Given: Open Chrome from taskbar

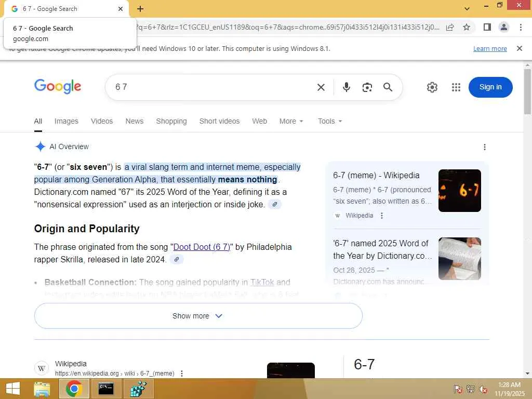Looking at the screenshot, I should click(x=74, y=389).
